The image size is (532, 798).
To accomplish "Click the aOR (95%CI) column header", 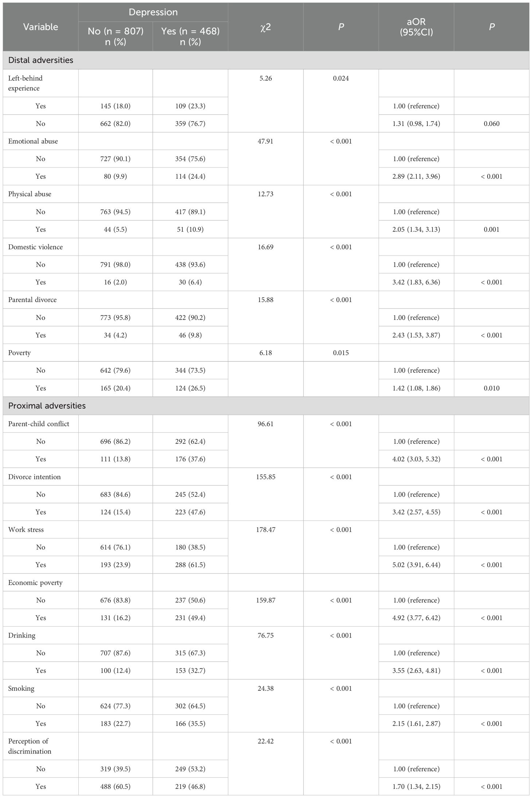I will click(416, 27).
